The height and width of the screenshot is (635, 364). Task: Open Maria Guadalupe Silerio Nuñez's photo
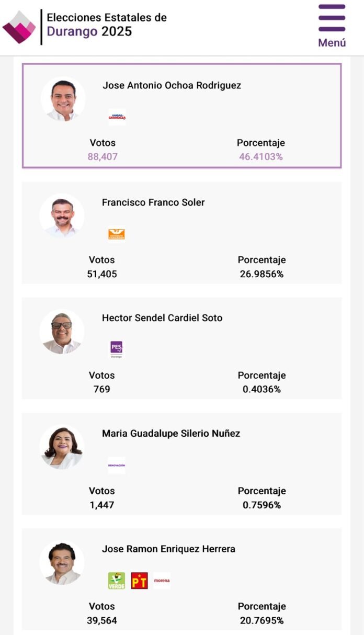62,447
